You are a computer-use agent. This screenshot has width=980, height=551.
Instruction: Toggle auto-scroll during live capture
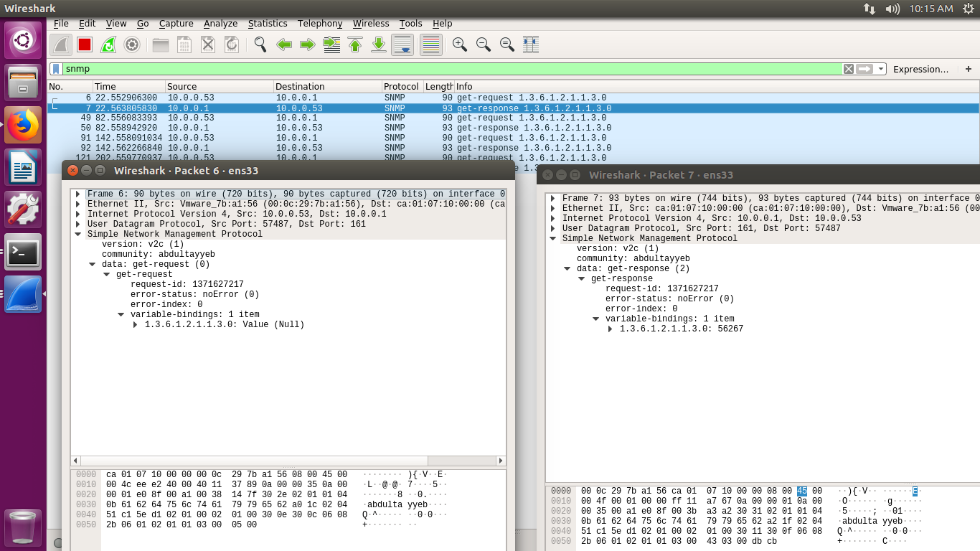point(402,44)
